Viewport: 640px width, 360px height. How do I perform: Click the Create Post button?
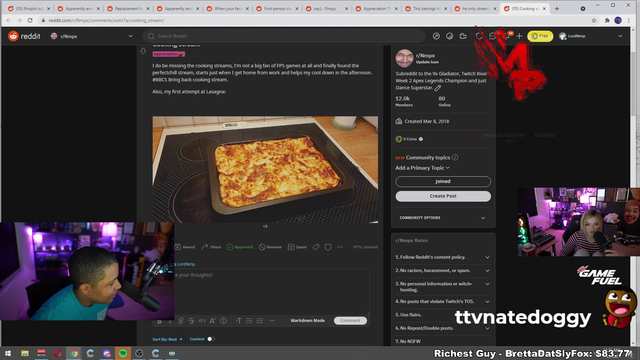coord(443,196)
